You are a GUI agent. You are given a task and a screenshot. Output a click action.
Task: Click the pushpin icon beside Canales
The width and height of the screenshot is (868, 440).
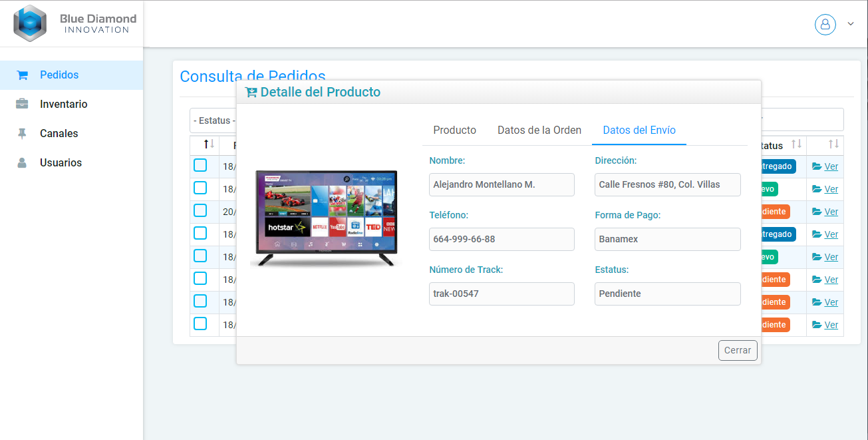click(22, 134)
